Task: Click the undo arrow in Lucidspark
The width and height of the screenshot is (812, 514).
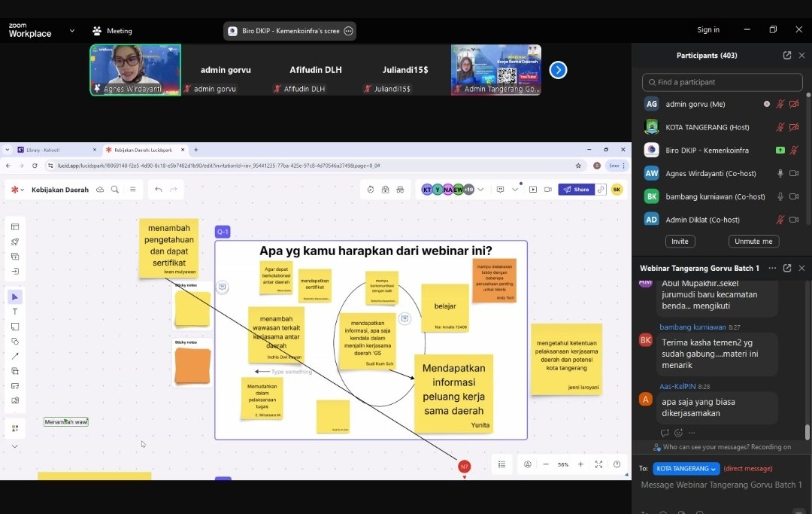Action: point(159,190)
